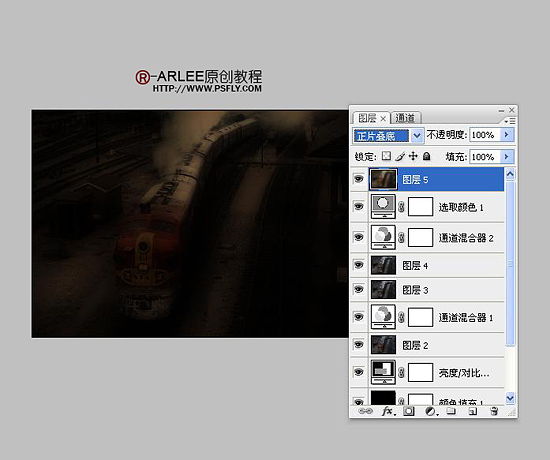Screen dimensions: 550x460
Task: Click the link layers icon at panel bottom
Action: [365, 411]
